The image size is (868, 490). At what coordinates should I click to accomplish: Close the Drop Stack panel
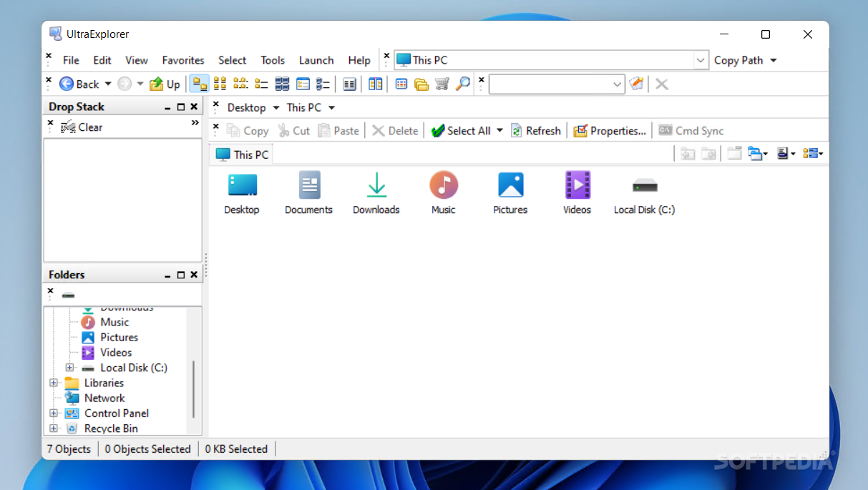[194, 107]
